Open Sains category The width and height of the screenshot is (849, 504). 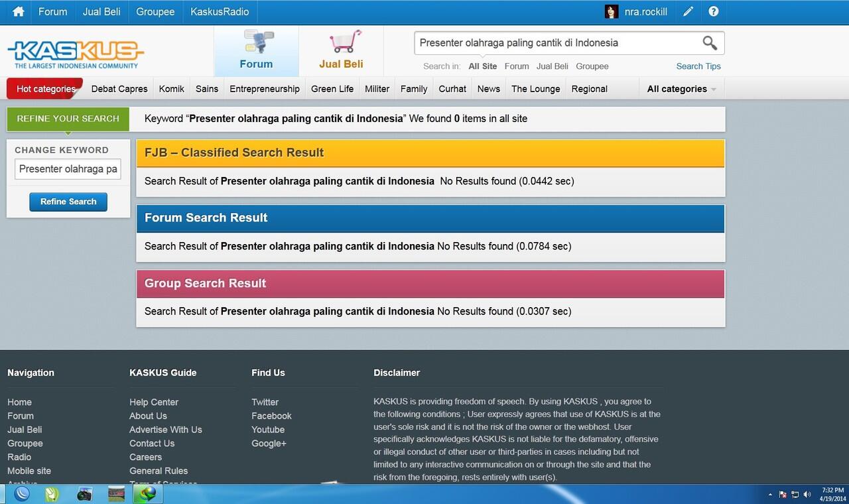click(x=207, y=89)
